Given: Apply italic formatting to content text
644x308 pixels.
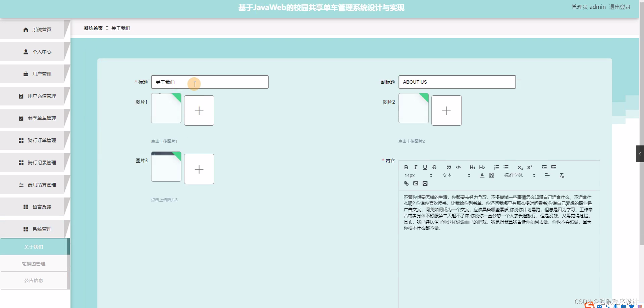Looking at the screenshot, I should 415,167.
